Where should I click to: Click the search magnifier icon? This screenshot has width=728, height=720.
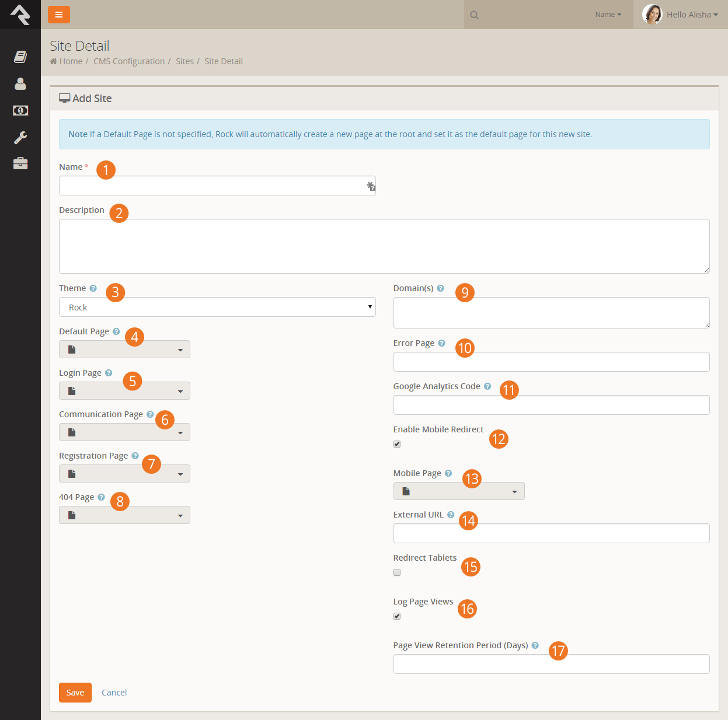pos(474,15)
